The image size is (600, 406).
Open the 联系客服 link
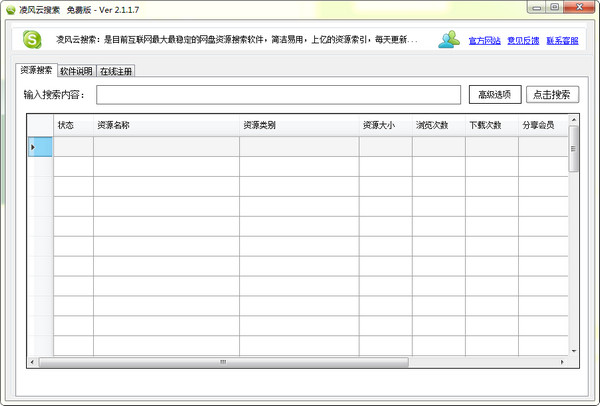click(562, 41)
